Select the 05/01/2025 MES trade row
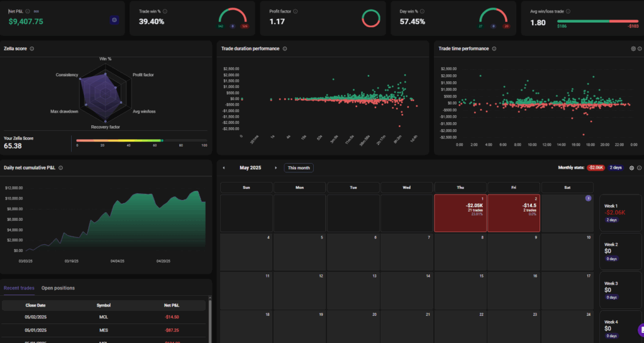This screenshot has height=343, width=644. [104, 330]
